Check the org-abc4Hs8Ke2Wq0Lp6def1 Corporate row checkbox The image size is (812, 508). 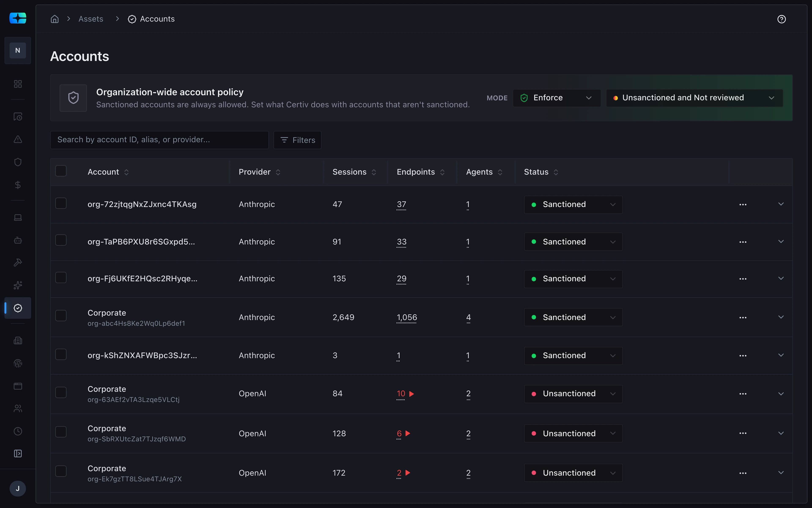coord(61,316)
